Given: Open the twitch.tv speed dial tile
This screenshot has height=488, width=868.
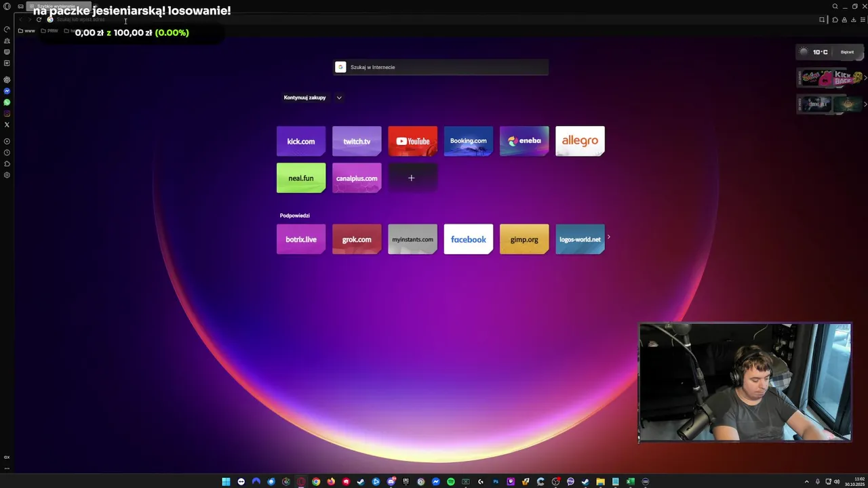Looking at the screenshot, I should [357, 141].
